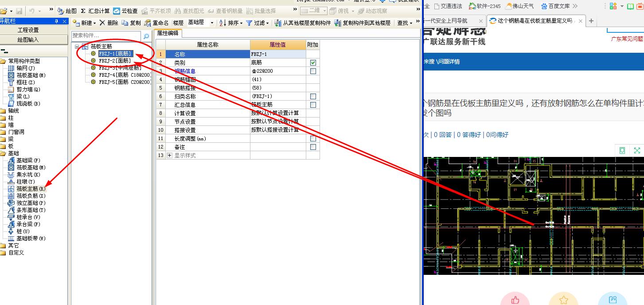
Task: Launch 云检查 cloud check
Action: [125, 11]
